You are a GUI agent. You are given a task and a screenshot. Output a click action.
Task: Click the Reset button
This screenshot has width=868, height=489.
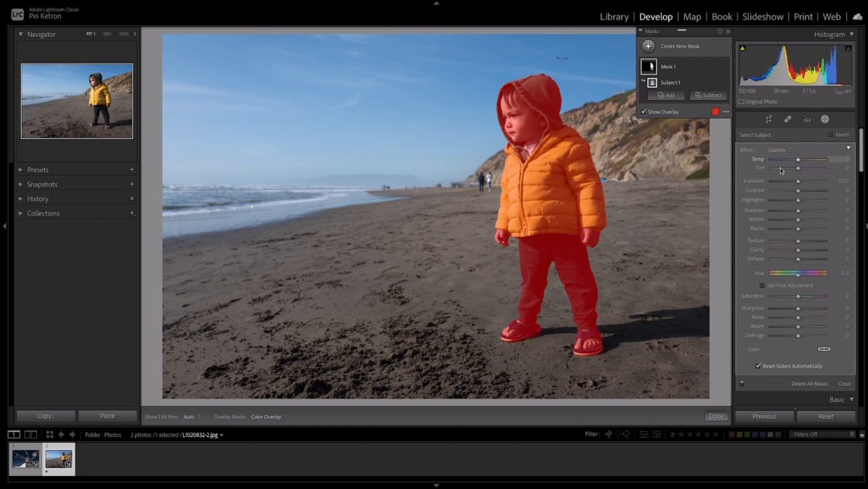[825, 417]
